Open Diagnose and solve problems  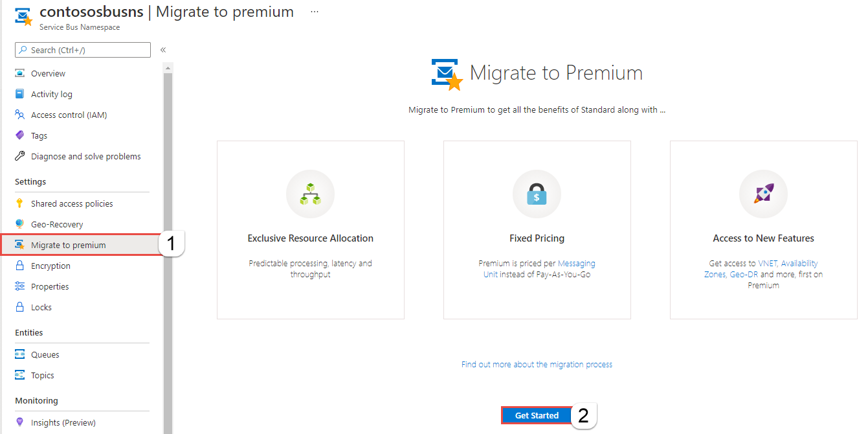click(x=86, y=155)
